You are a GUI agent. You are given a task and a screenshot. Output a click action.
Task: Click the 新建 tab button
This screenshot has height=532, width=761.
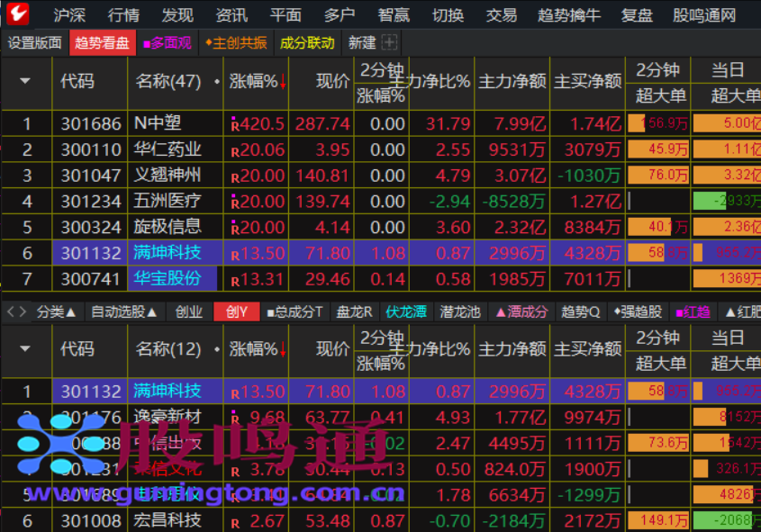[363, 42]
